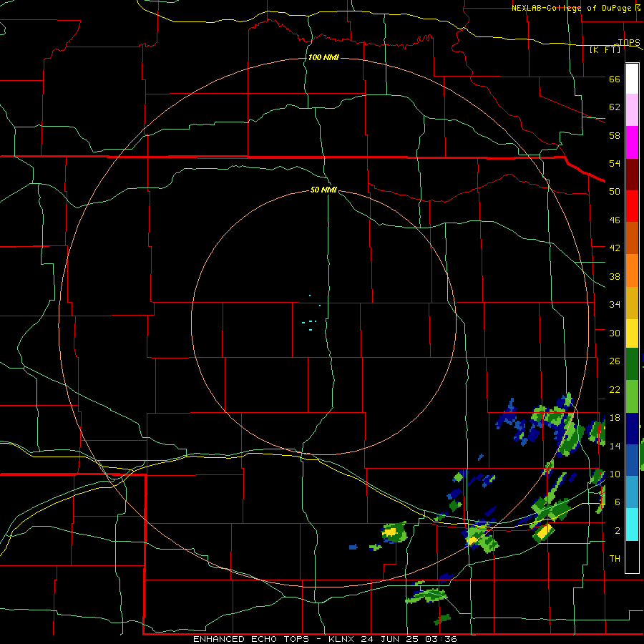Click the '24 JUN 25' date text
Image resolution: width=644 pixels, height=644 pixels.
[391, 639]
